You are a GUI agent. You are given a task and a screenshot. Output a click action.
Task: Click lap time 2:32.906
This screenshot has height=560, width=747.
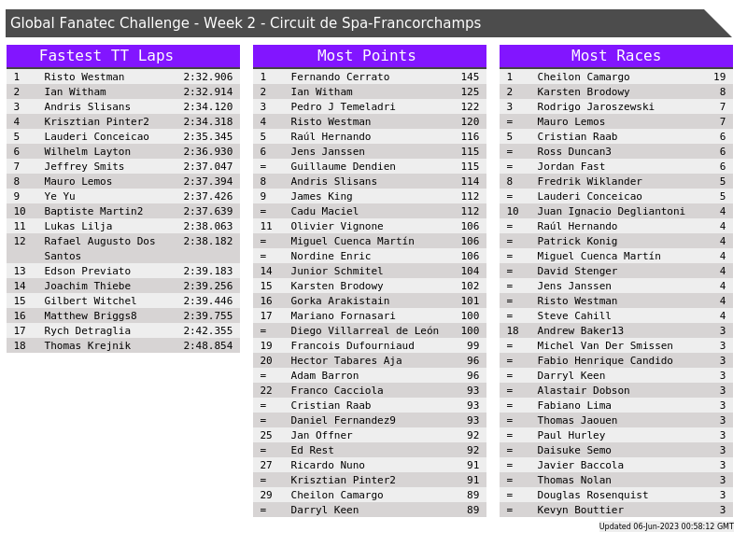[207, 77]
